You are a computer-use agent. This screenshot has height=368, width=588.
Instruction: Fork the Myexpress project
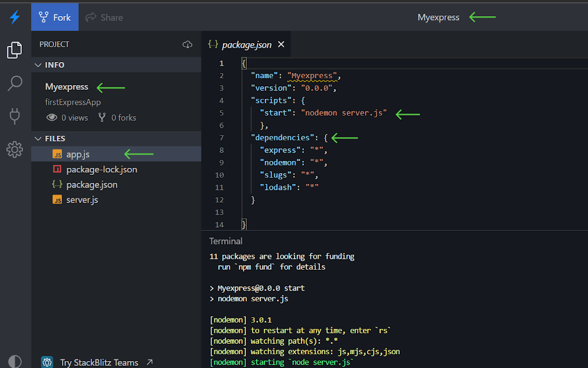click(55, 17)
